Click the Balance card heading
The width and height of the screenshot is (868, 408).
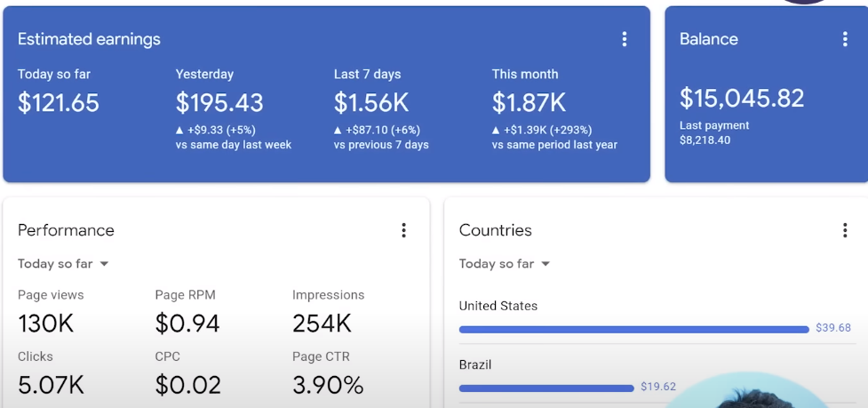[x=709, y=39]
